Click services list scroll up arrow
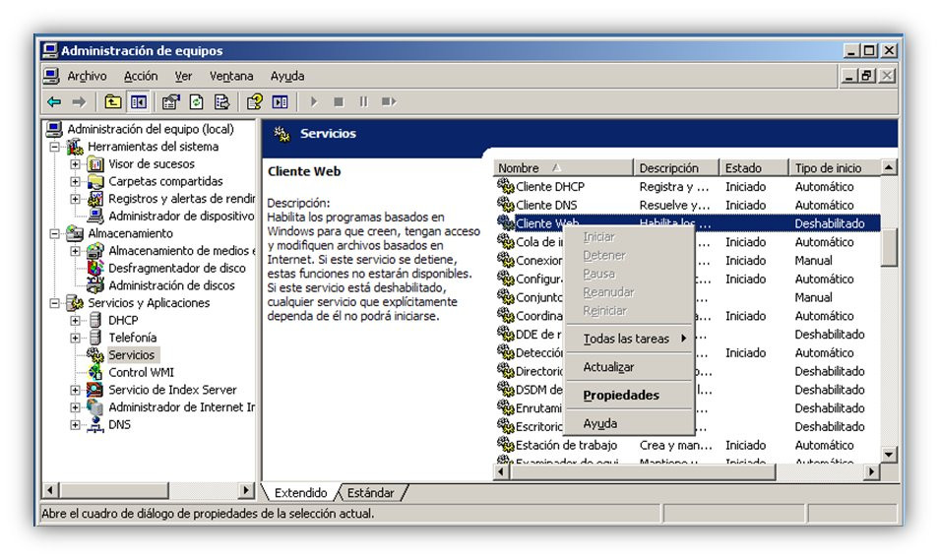 pos(890,167)
